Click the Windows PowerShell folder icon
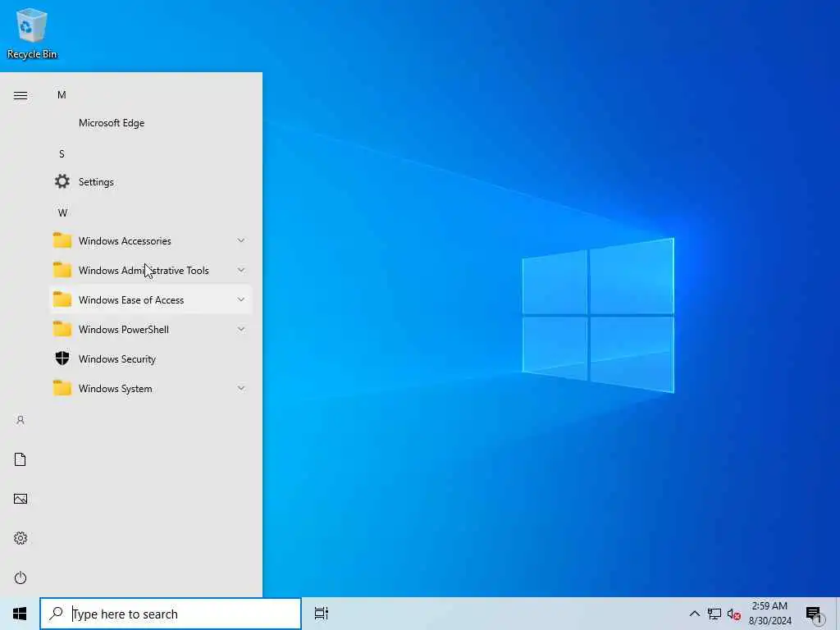 pos(62,329)
